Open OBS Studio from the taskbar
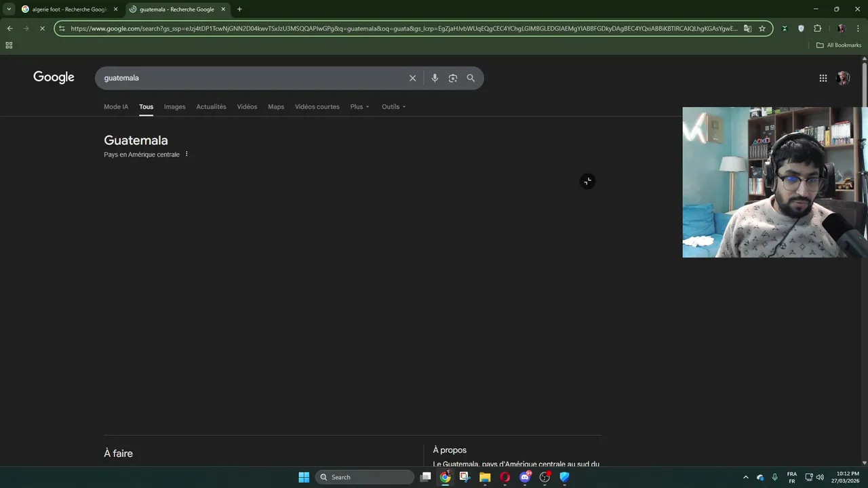Screen dimensions: 868x488 (545, 477)
